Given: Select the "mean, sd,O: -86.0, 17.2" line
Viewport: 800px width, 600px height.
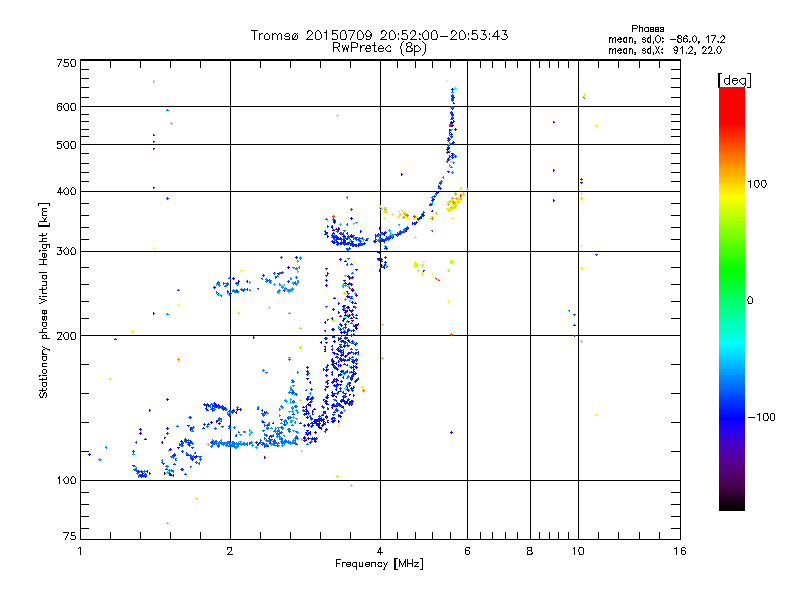Looking at the screenshot, I should (666, 39).
